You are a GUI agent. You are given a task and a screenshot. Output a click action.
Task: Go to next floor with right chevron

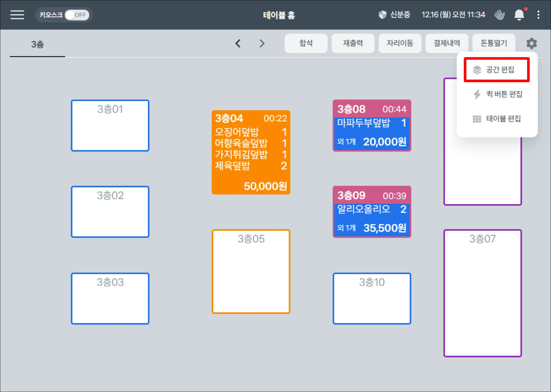click(x=262, y=43)
